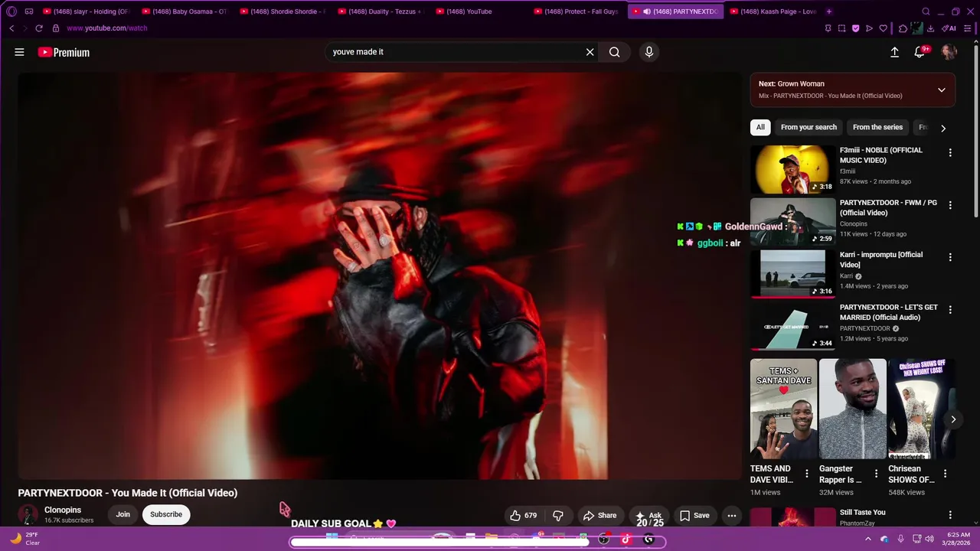Open the player send-arrow icon in the address bar
Viewport: 980px width, 551px height.
[x=869, y=28]
